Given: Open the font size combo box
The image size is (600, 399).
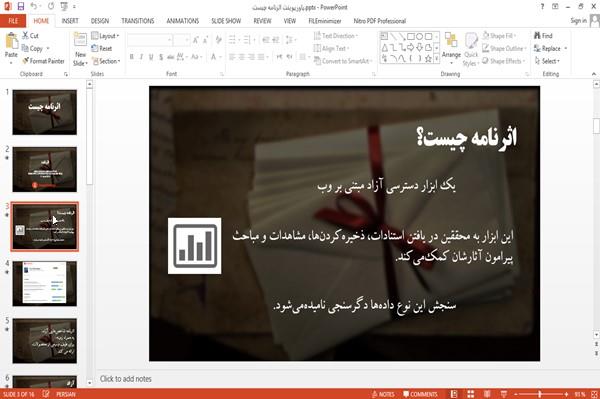Looking at the screenshot, I should coord(181,39).
